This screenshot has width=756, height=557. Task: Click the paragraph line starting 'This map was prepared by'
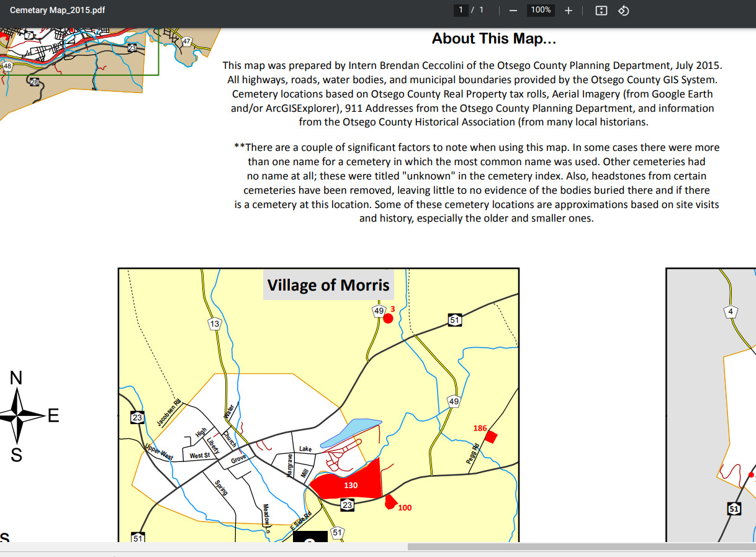tap(472, 65)
